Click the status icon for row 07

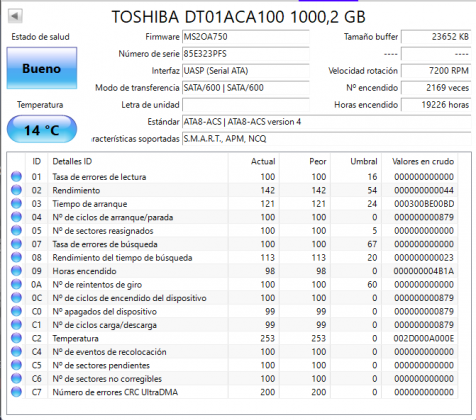pos(16,244)
